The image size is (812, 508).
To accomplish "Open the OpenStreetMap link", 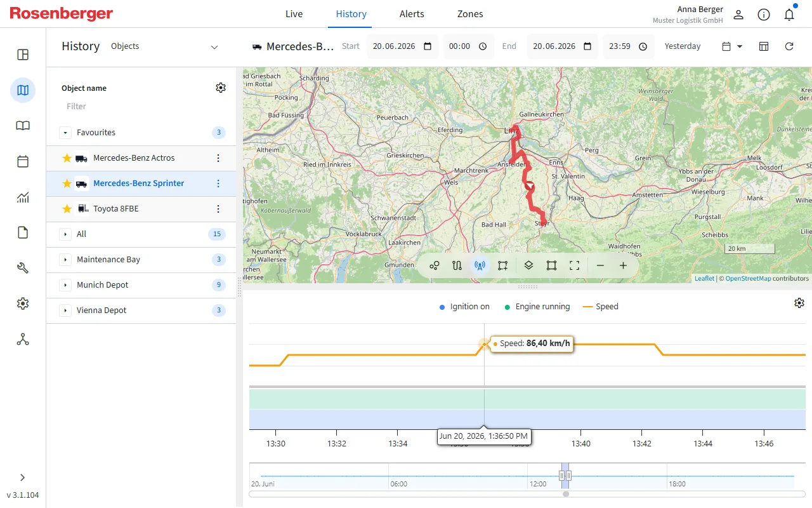I will 749,278.
